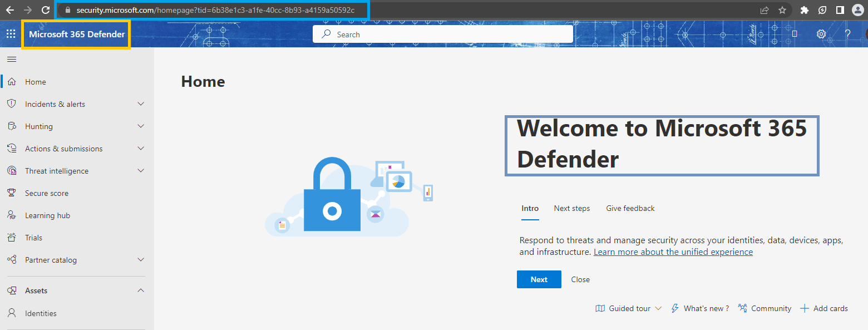Select the Home icon in sidebar
Screen dimensions: 868x330
point(12,81)
